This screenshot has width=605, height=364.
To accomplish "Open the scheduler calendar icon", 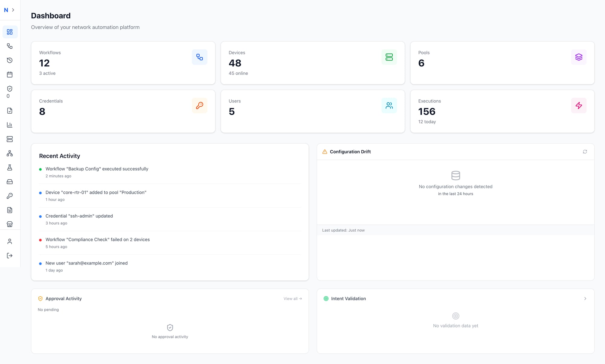I will point(10,74).
